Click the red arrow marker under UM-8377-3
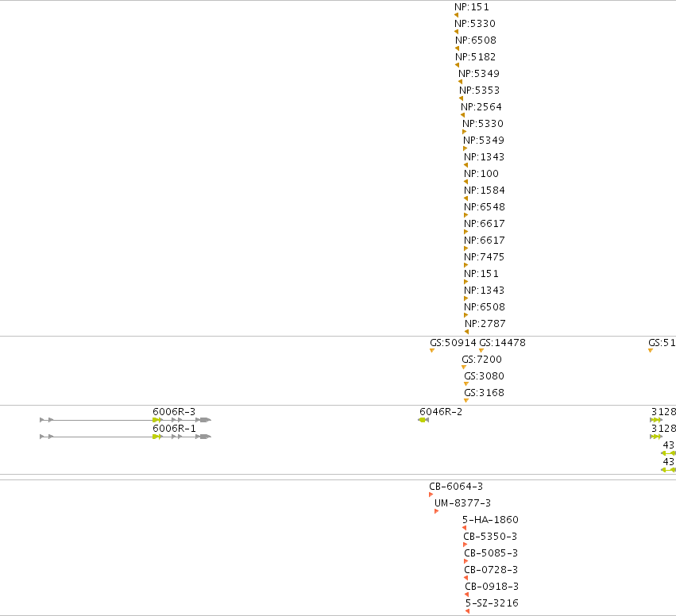This screenshot has width=676, height=616. [x=436, y=511]
